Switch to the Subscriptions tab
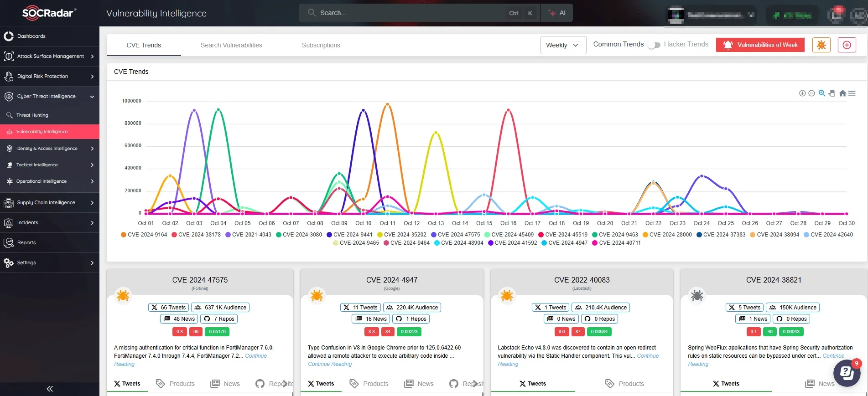Screen dimensions: 868x396 pos(321,45)
